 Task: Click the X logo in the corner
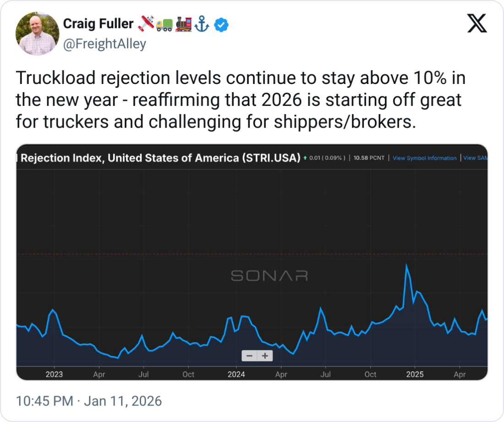coord(477,23)
